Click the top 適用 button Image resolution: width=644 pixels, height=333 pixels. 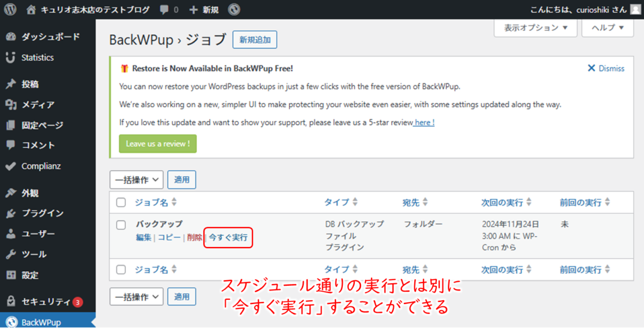click(x=182, y=180)
